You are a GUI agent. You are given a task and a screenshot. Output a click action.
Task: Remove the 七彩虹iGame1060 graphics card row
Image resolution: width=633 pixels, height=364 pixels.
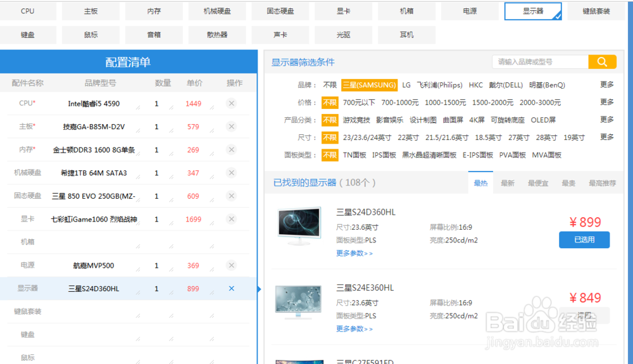231,219
